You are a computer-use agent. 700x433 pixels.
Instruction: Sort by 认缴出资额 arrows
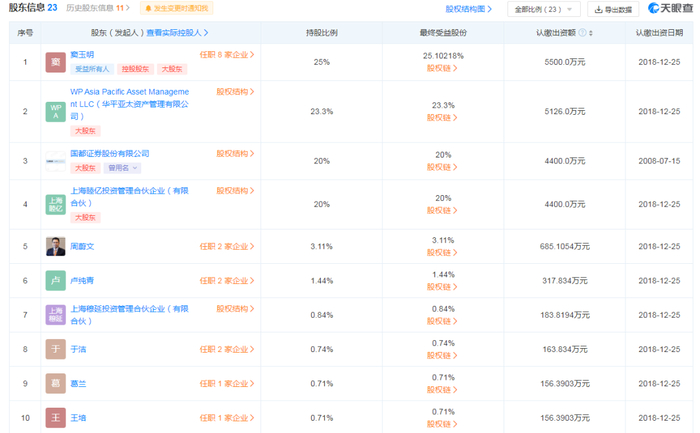591,33
